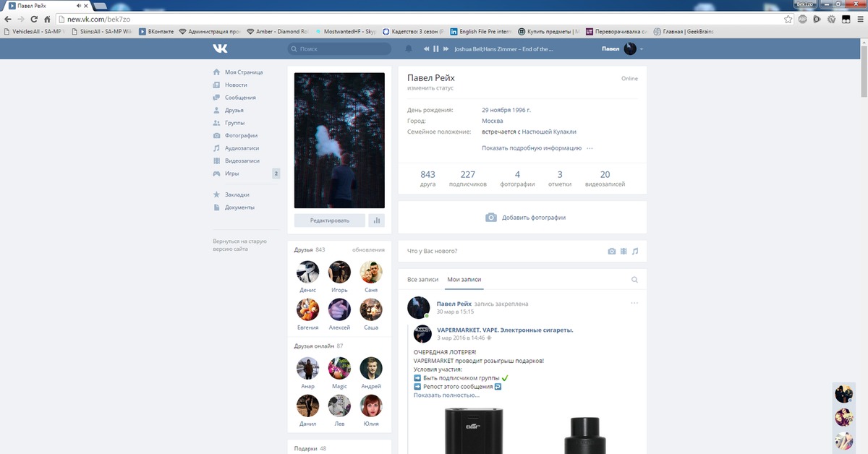
Task: Click изменить статус under the name
Action: coord(430,88)
